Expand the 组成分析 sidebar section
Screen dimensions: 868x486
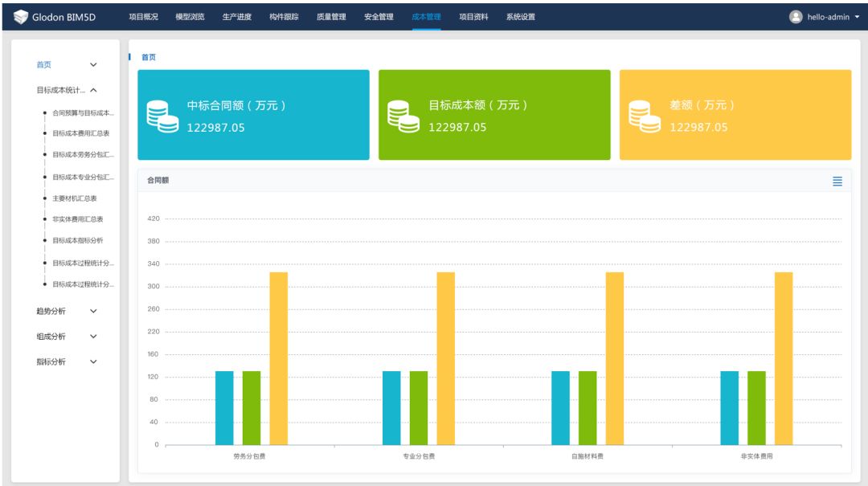click(93, 337)
